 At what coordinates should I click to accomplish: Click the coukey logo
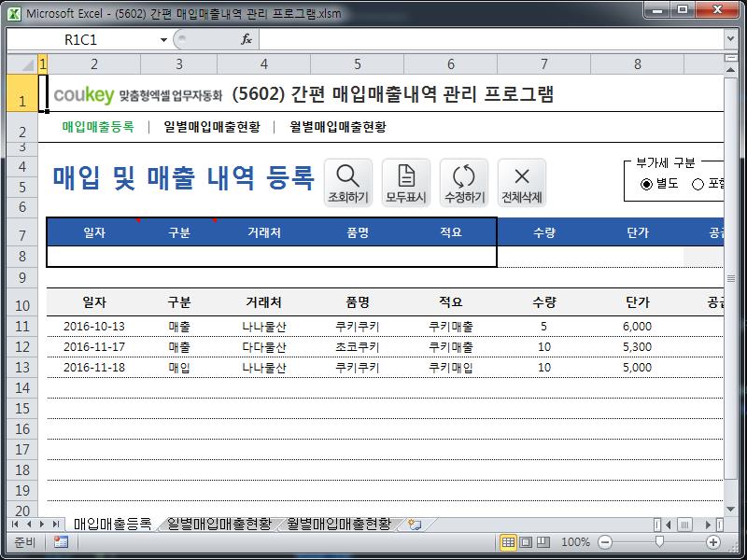(84, 94)
